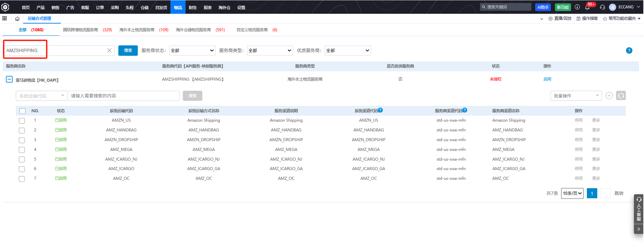This screenshot has height=247, width=644.
Task: Switch to 海外本土物流服务商 tab
Action: coord(144,30)
